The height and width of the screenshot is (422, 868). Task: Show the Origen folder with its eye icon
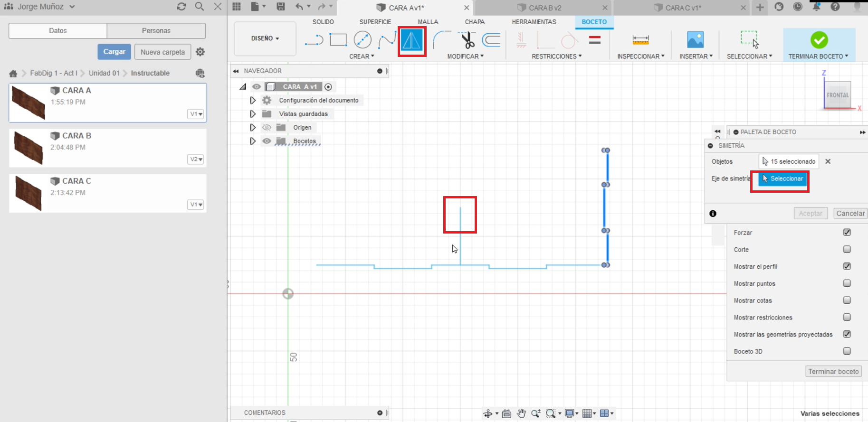coord(267,127)
